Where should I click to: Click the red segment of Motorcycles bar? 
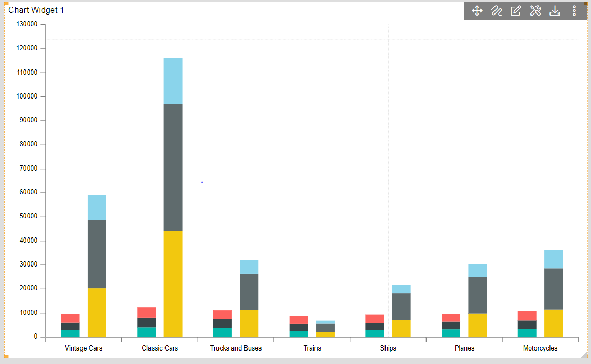coord(527,316)
